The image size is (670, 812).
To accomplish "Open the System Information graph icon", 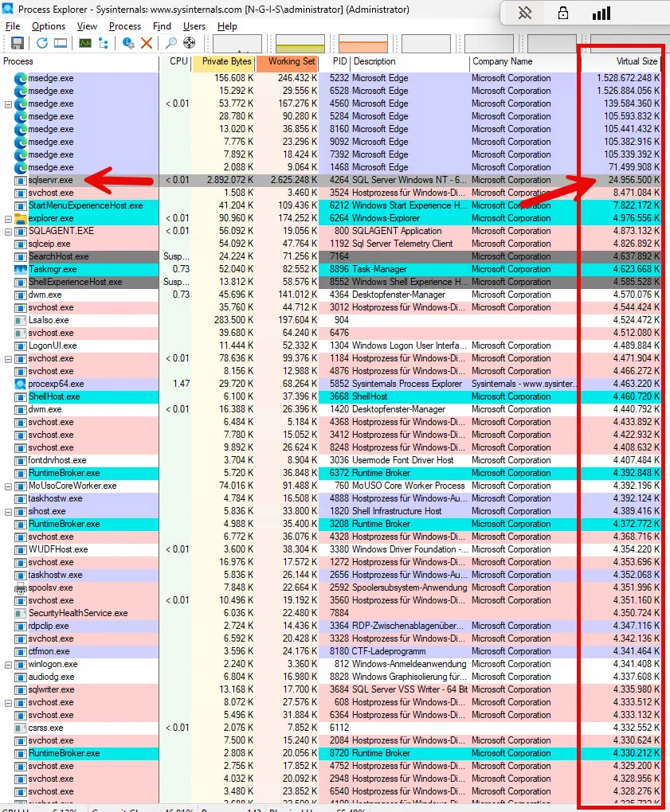I will tap(85, 43).
